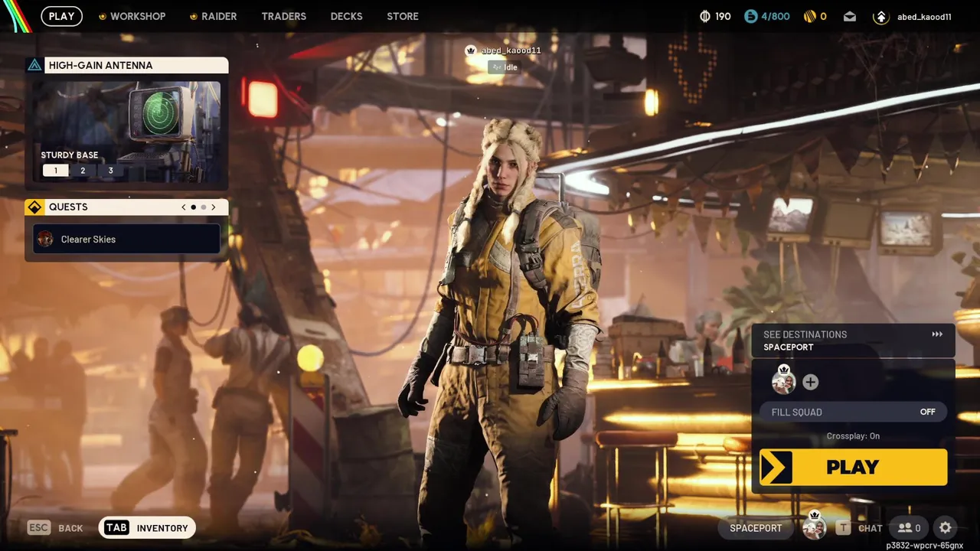Select Sturdy Base level 3
The width and height of the screenshot is (980, 551).
(110, 171)
